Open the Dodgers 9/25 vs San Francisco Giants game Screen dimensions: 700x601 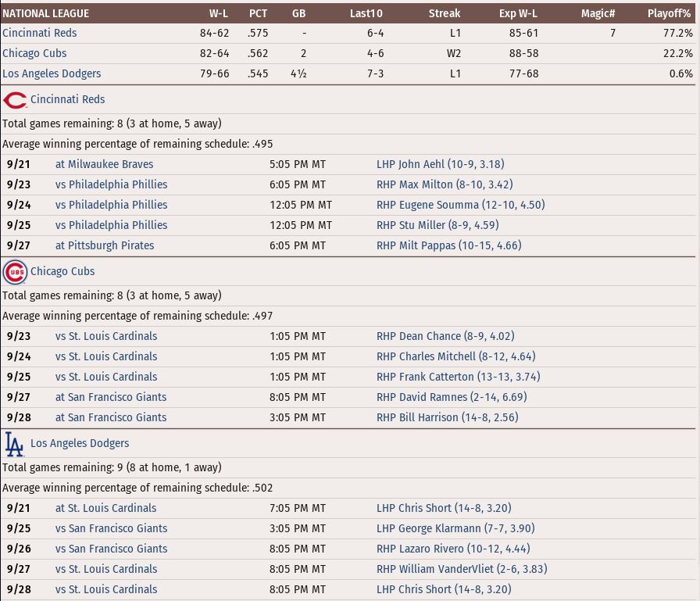[111, 528]
